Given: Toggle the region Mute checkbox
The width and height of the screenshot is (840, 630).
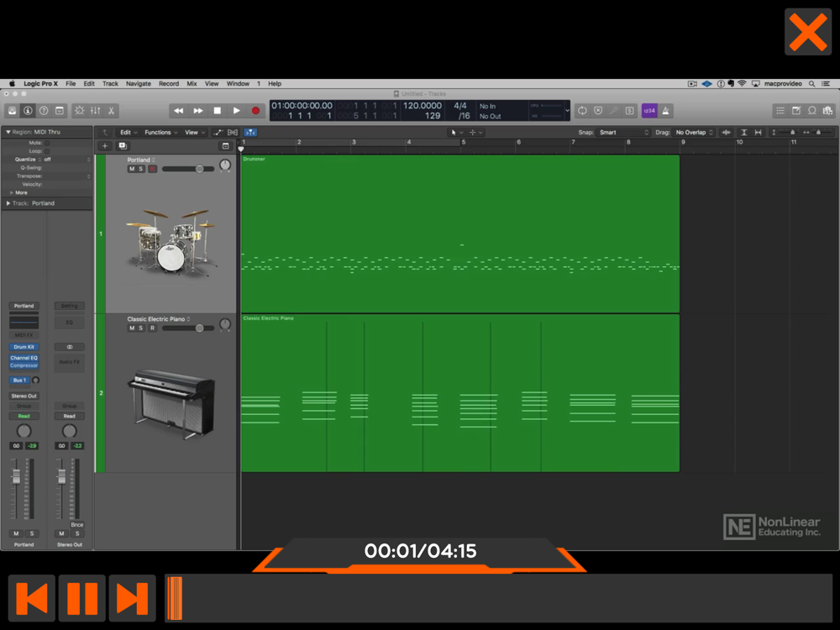Looking at the screenshot, I should point(47,143).
